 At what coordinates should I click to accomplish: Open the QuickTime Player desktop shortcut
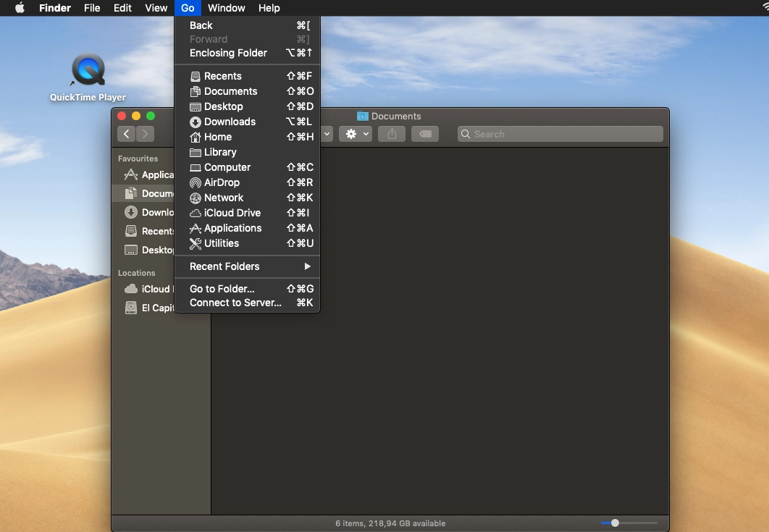pos(88,72)
